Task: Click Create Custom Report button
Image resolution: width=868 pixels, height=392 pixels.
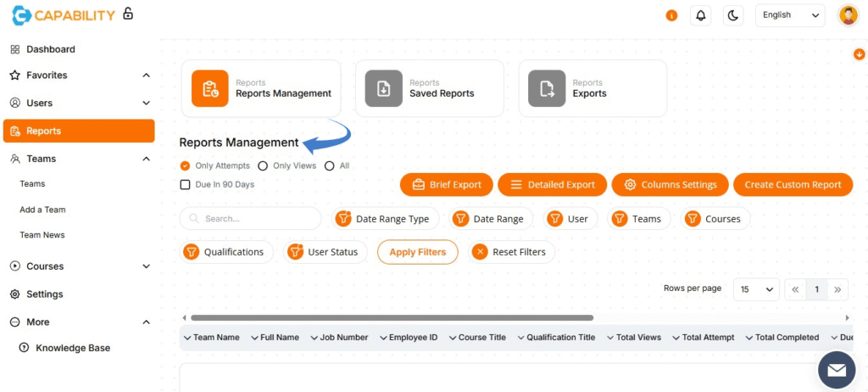Action: pyautogui.click(x=793, y=185)
